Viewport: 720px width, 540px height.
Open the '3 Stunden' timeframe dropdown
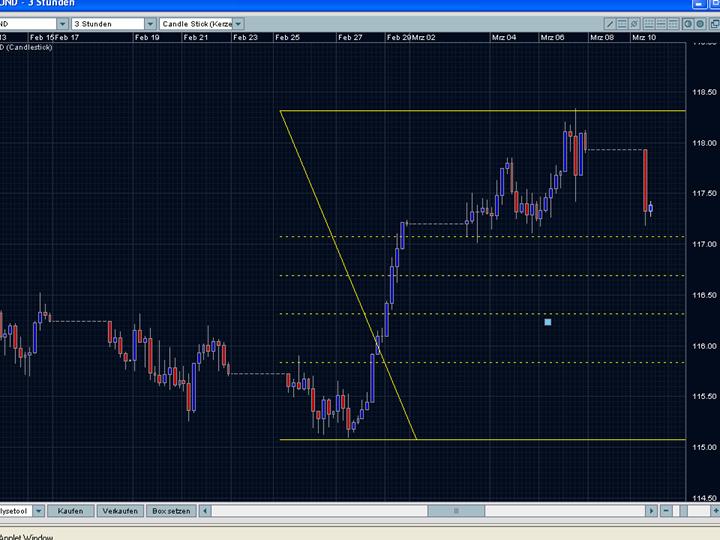pyautogui.click(x=150, y=23)
